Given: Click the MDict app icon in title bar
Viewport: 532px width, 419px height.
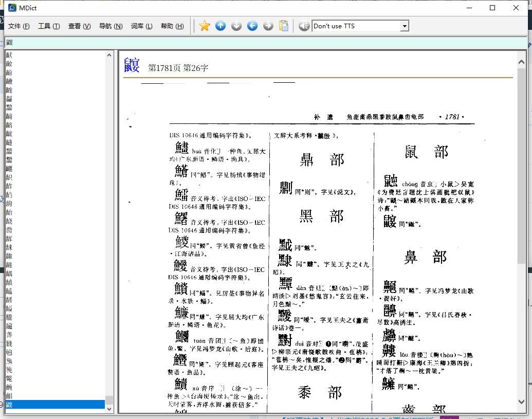Looking at the screenshot, I should pos(12,8).
